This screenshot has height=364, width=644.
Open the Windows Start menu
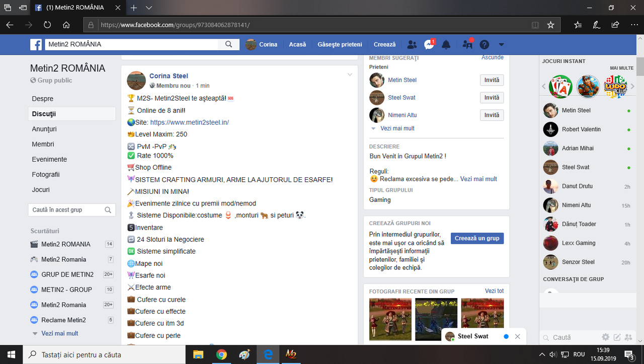coord(11,354)
